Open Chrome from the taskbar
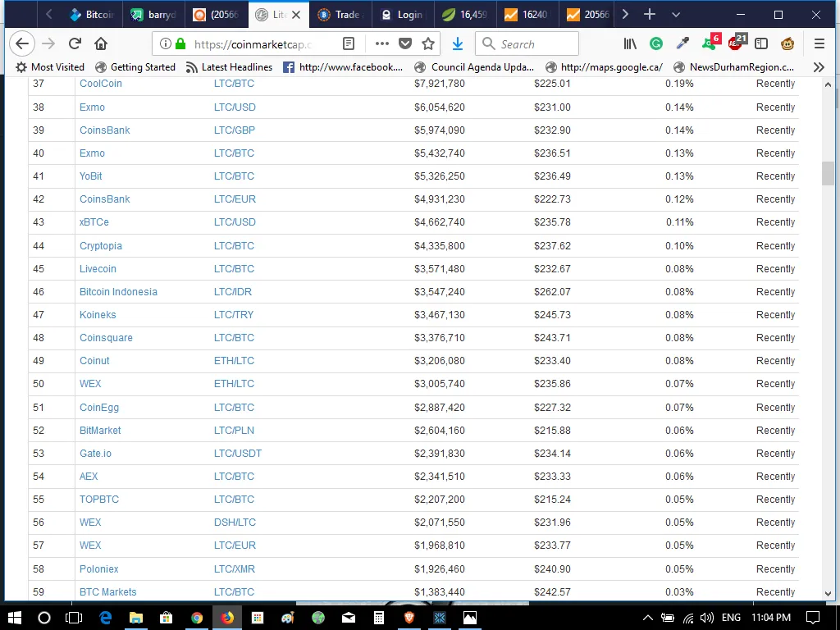This screenshot has width=840, height=630. (197, 618)
